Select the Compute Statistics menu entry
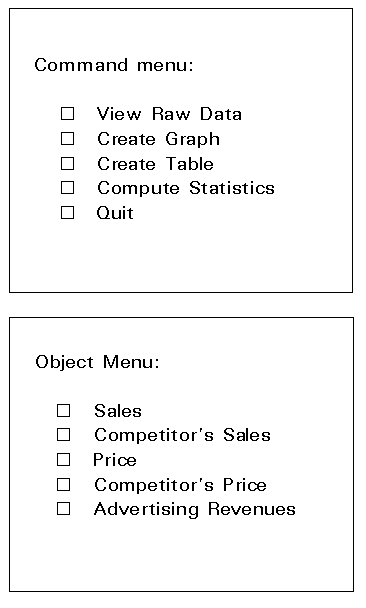Viewport: 366px width, 608px height. click(186, 189)
